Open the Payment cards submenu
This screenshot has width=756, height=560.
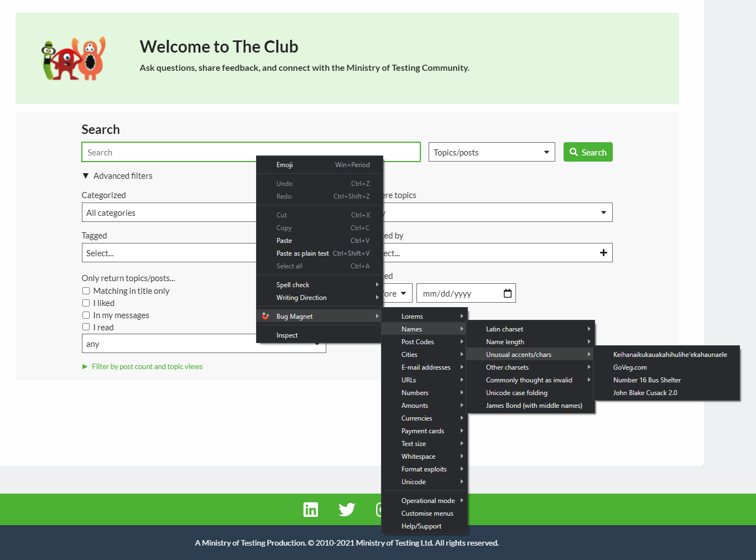(x=425, y=431)
